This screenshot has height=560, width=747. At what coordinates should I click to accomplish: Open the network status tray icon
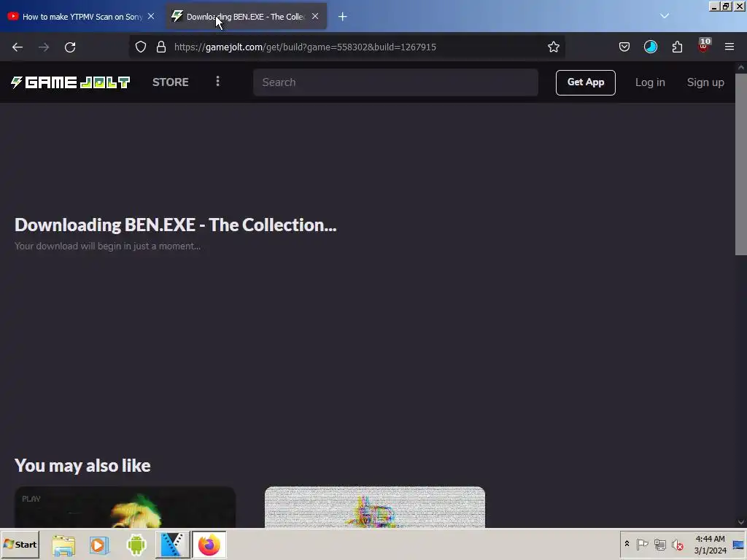tap(659, 544)
